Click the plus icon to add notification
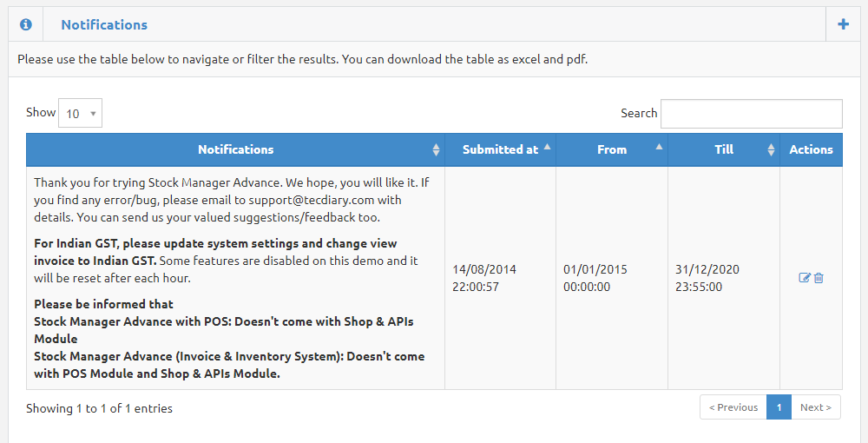This screenshot has height=443, width=868. click(x=843, y=24)
